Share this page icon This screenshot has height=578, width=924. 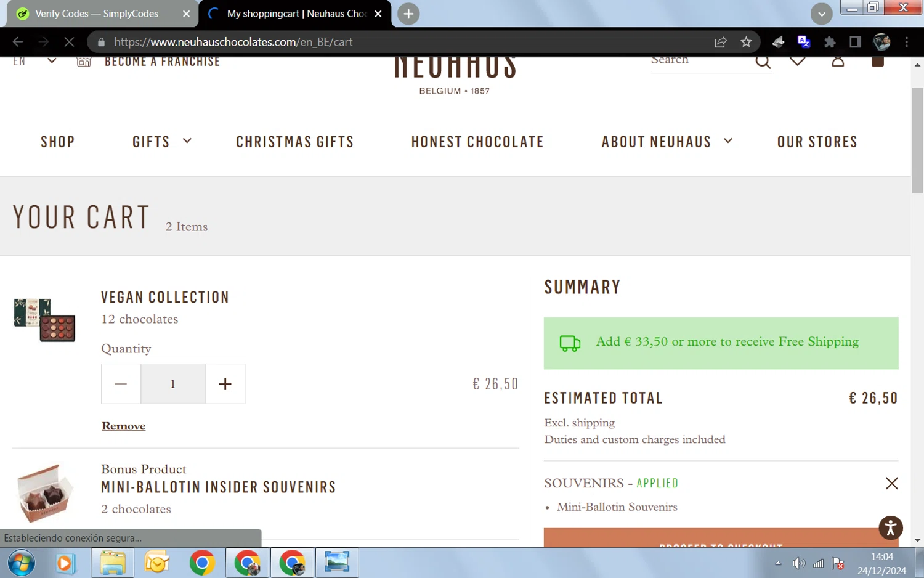720,42
